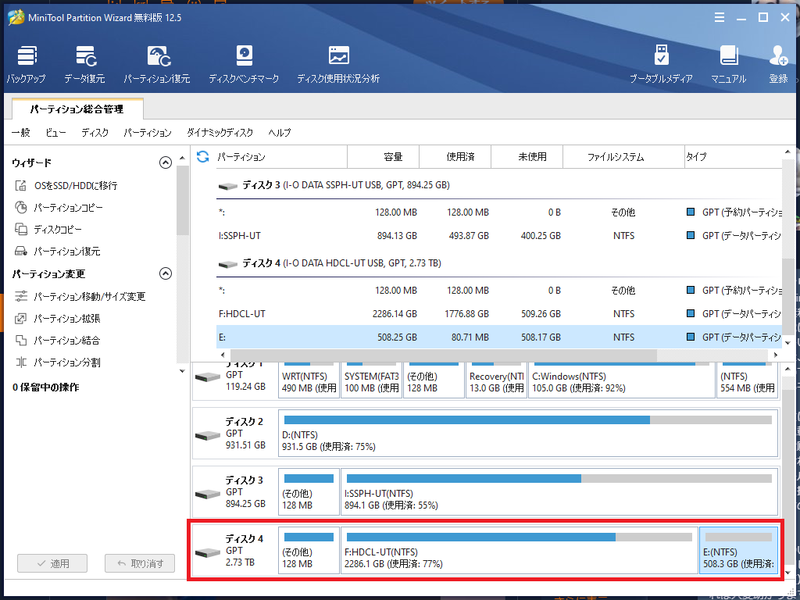
Task: Select D:(NTFS) block in disk map
Action: [528, 433]
